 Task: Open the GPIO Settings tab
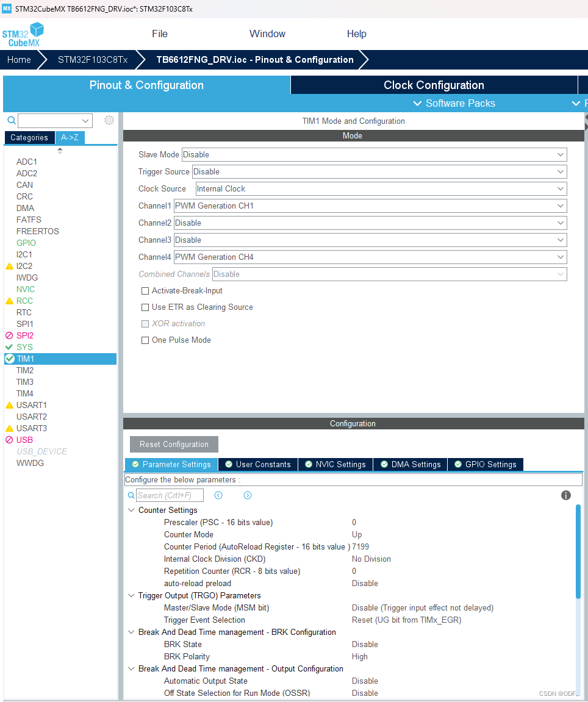pyautogui.click(x=486, y=464)
